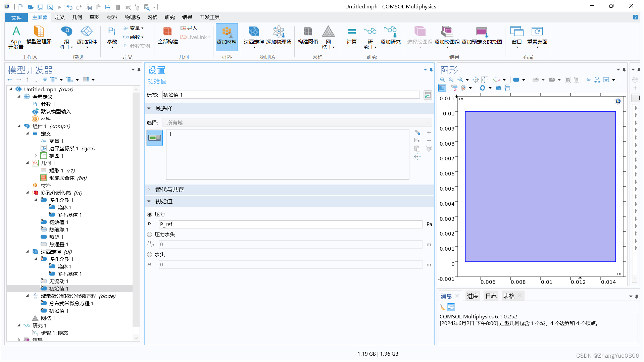Viewport: 644px width, 362px height.
Task: Click the camera snapshot icon in 图形 toolbar
Action: point(499,88)
